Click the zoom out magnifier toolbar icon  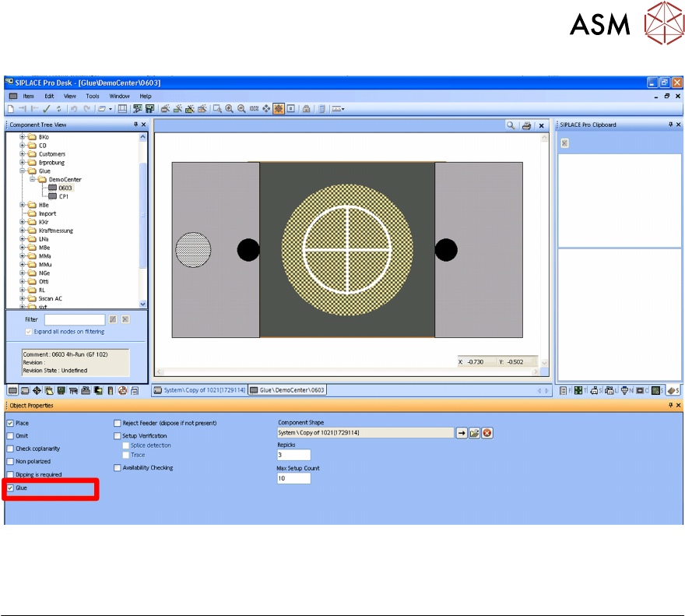(x=241, y=109)
